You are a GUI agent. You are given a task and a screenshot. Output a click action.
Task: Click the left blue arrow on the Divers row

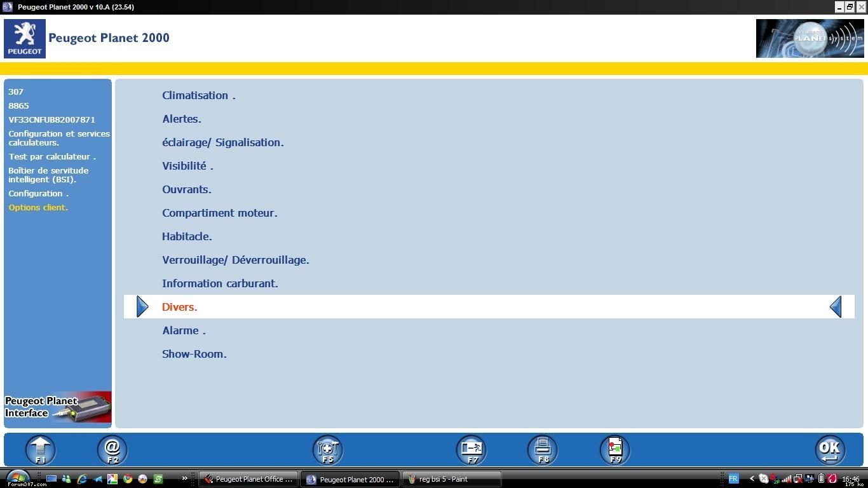pos(142,307)
